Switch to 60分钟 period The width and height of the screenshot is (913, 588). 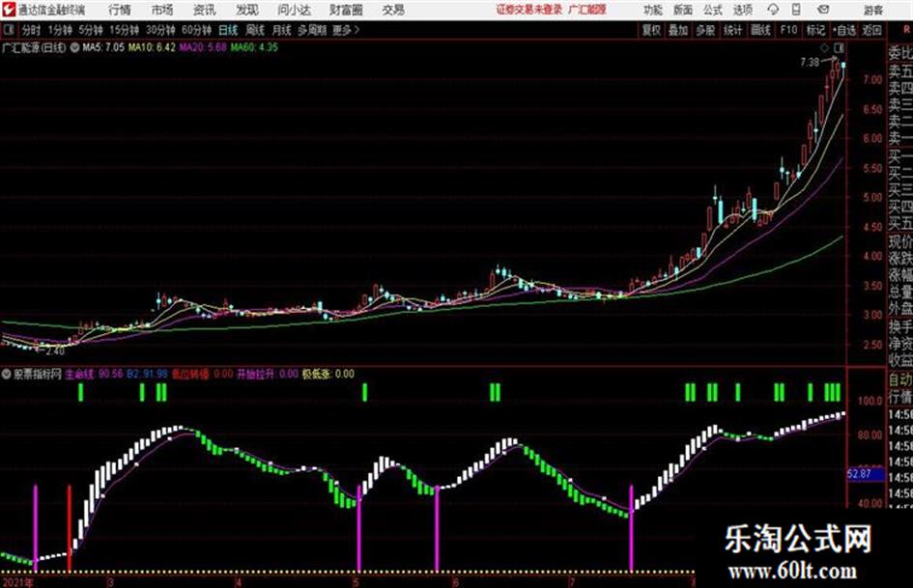pyautogui.click(x=197, y=30)
